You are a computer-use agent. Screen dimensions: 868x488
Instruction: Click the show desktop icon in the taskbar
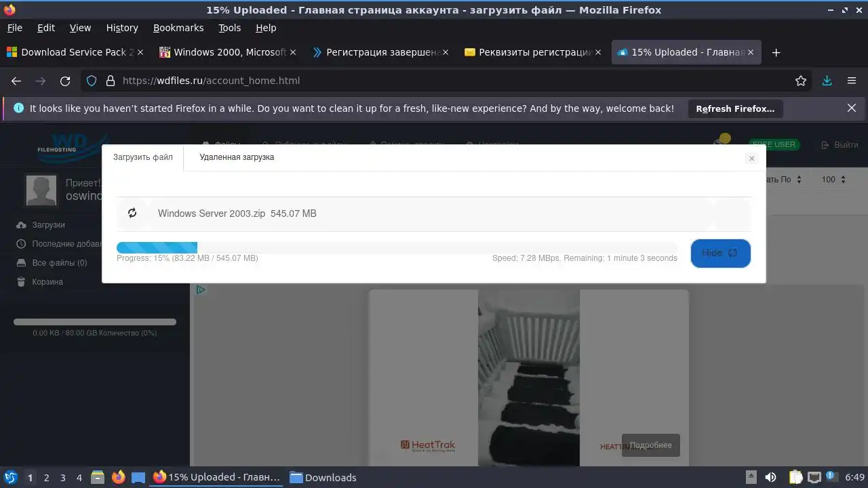(138, 477)
